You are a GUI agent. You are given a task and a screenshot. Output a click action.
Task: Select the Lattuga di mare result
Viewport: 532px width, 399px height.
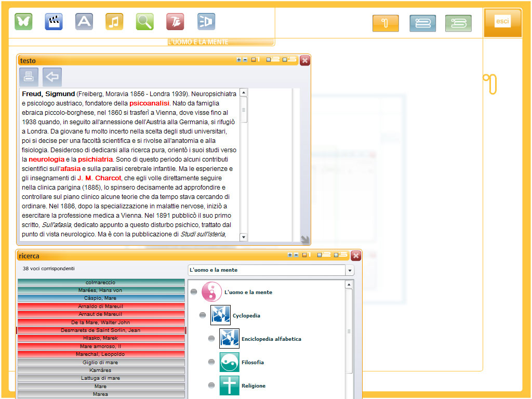(101, 378)
